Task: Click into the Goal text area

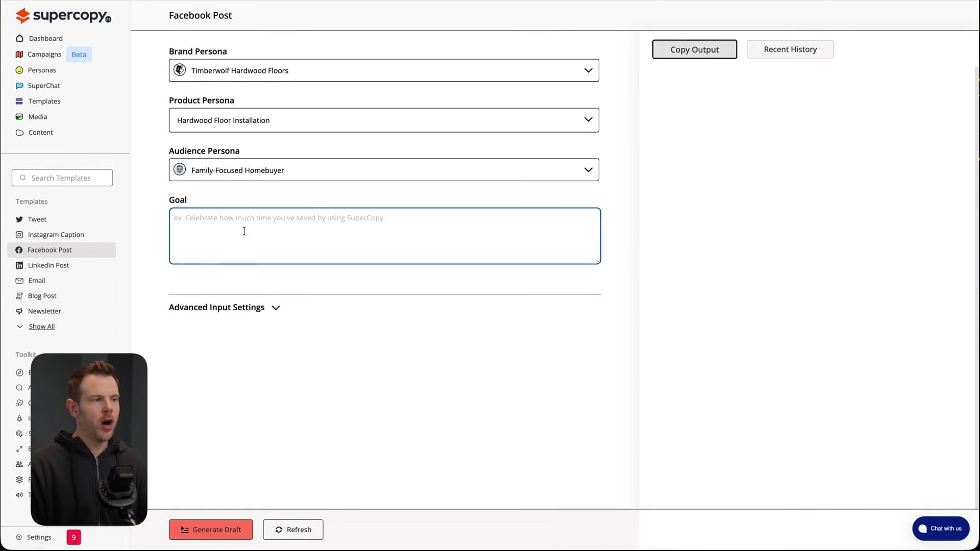Action: point(385,236)
